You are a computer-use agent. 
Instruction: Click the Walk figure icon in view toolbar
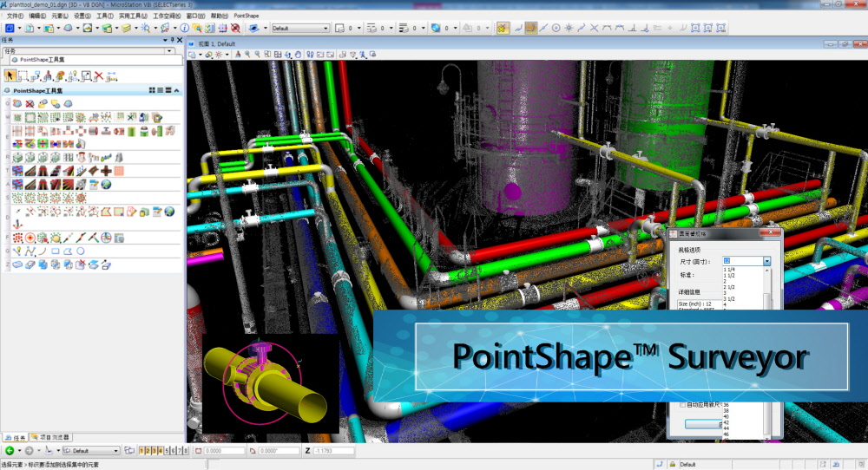[310, 54]
